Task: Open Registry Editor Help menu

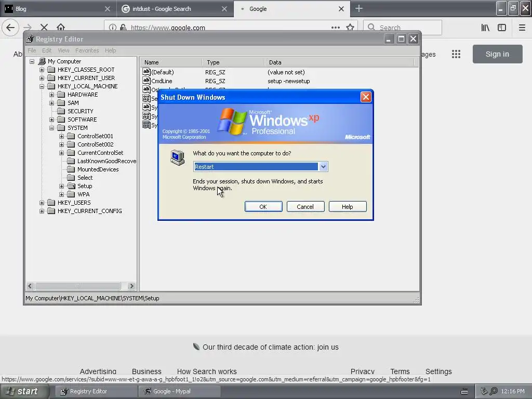Action: pos(110,50)
